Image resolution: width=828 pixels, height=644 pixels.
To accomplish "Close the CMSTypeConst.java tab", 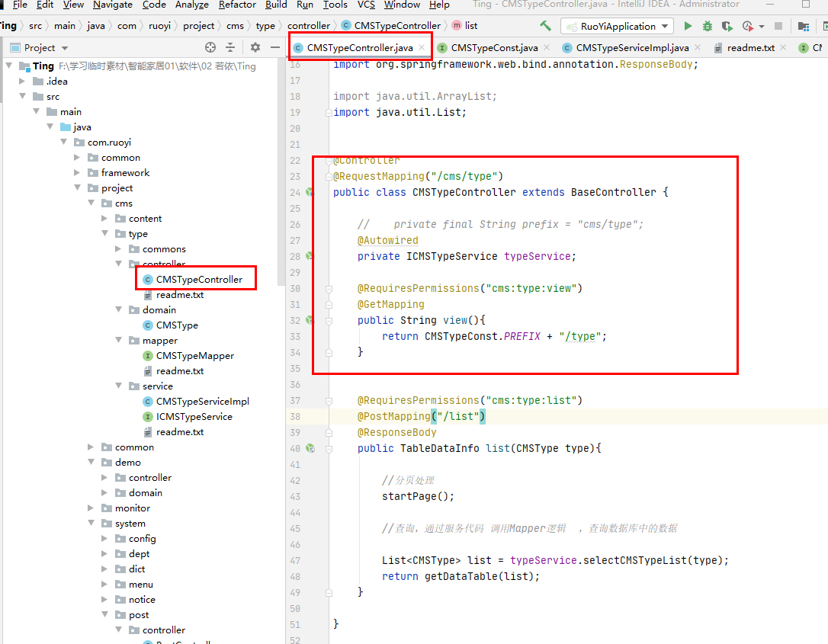I will click(547, 47).
